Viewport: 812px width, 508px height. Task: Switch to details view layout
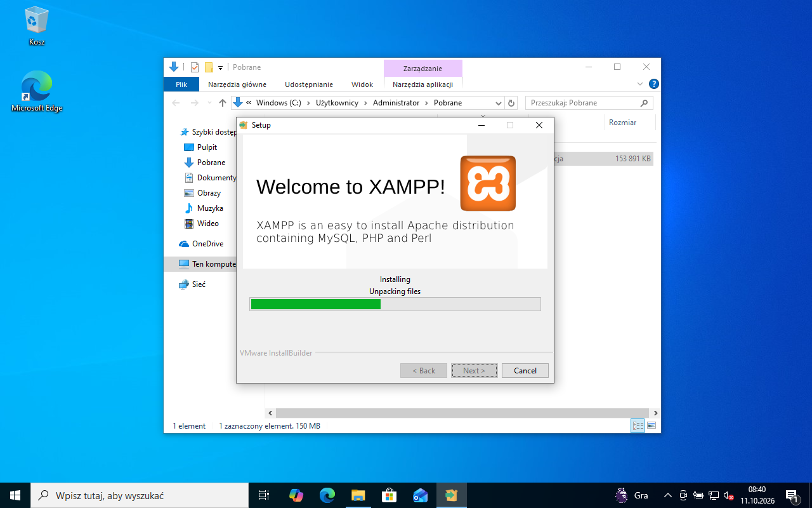pos(638,425)
